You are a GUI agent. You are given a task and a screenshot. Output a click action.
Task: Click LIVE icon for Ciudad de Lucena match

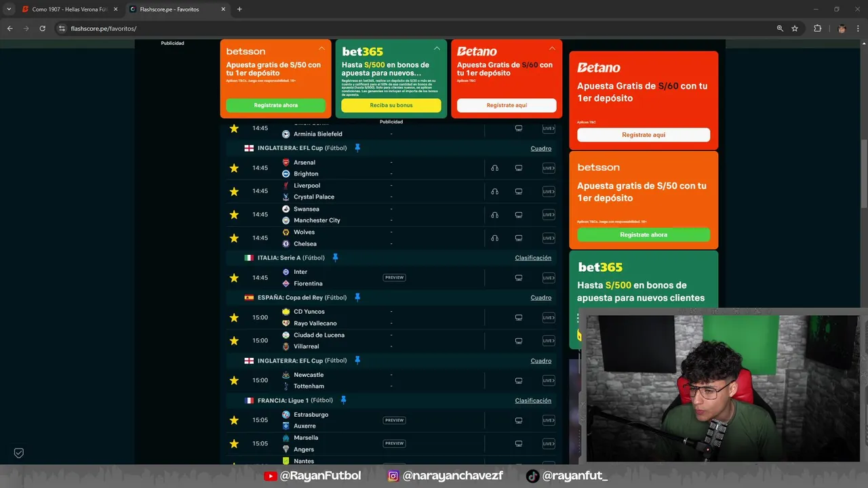pyautogui.click(x=549, y=341)
